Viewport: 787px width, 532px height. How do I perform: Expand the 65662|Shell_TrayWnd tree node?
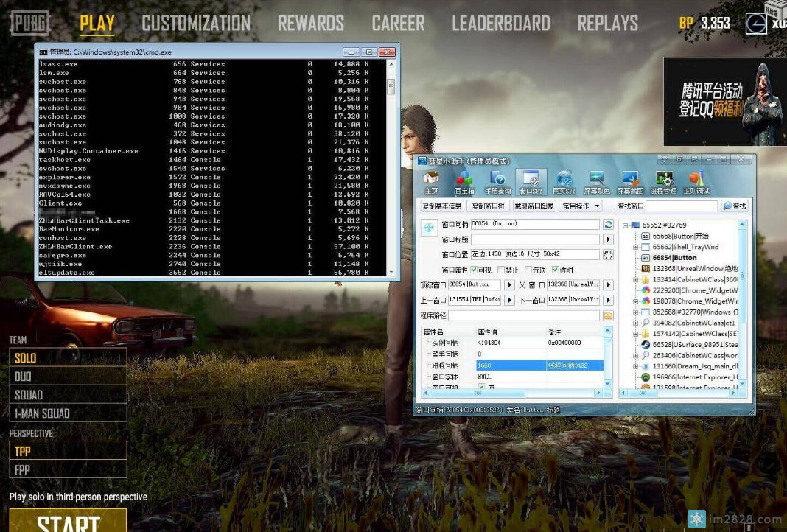point(637,248)
